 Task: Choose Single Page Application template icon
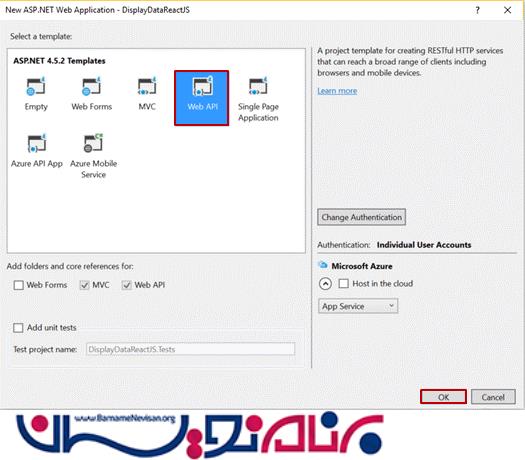(x=258, y=86)
